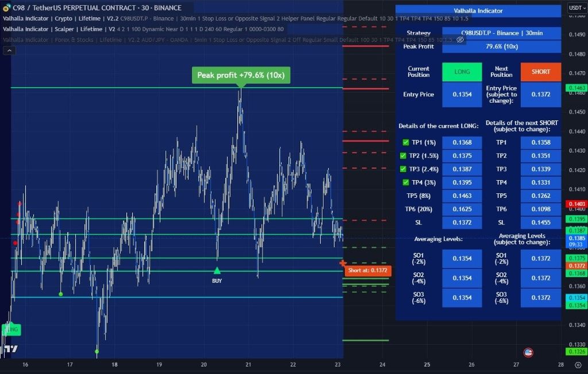Click the green LONG current position cell
The width and height of the screenshot is (588, 374).
[x=462, y=72]
